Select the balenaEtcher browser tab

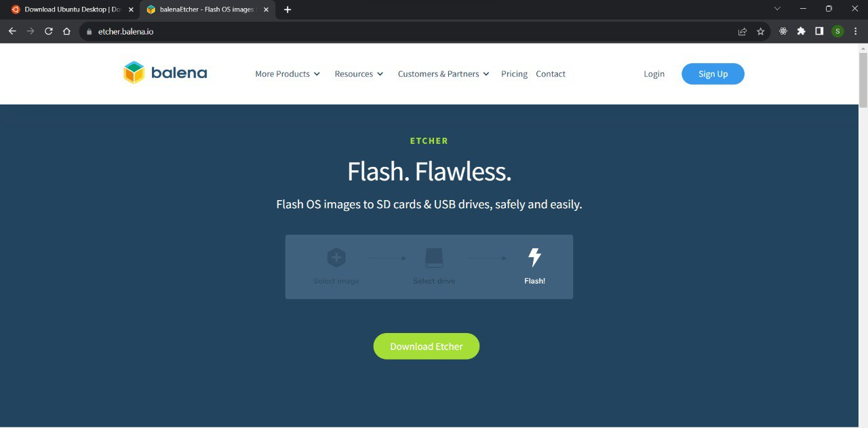coord(207,9)
